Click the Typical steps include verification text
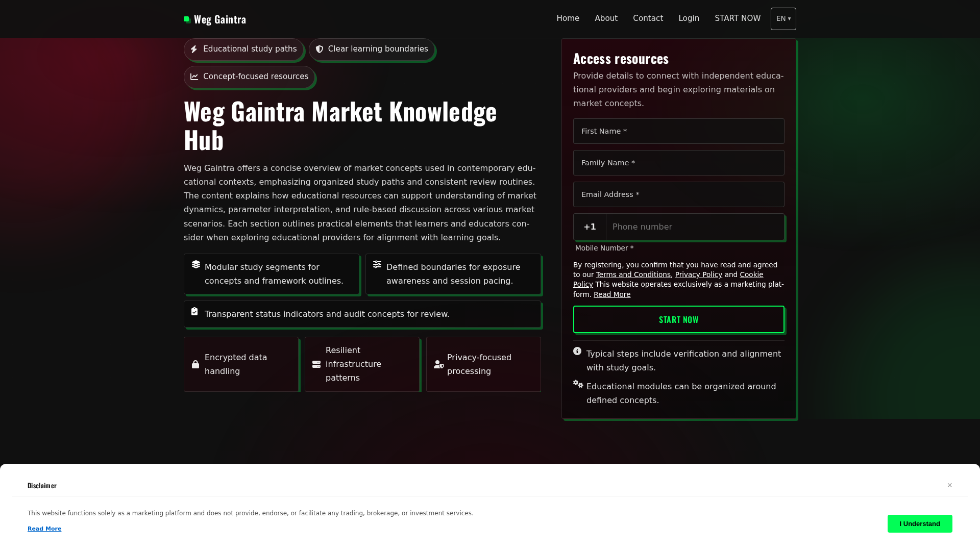Image resolution: width=980 pixels, height=551 pixels. point(684,361)
